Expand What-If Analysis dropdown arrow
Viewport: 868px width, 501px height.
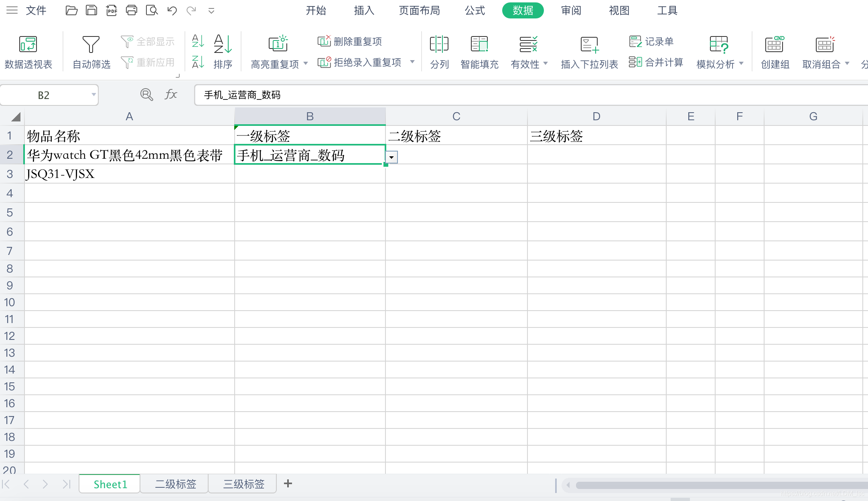[x=741, y=63]
